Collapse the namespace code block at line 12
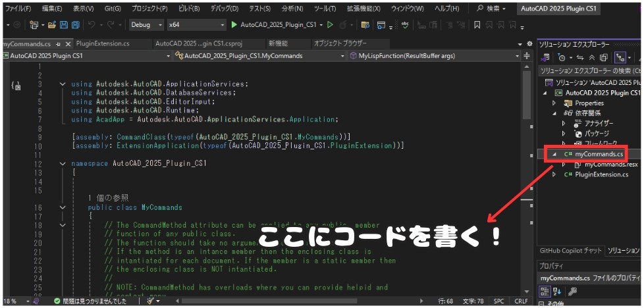Viewport: 644px width, 308px height. [63, 163]
